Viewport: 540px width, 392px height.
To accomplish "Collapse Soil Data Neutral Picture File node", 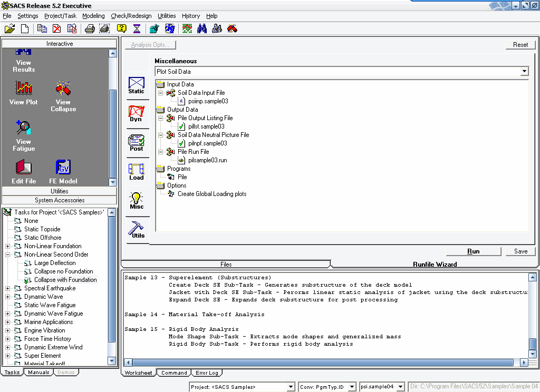I will click(160, 135).
